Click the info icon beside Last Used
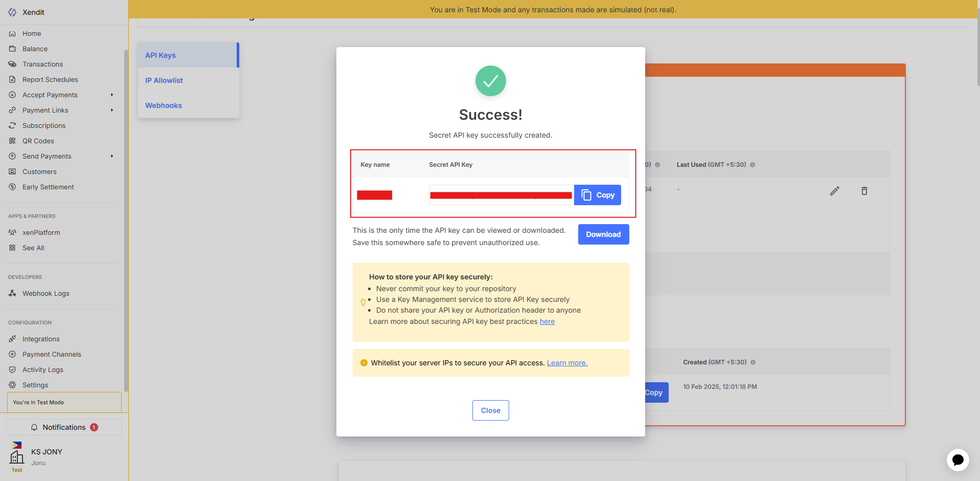 (x=753, y=165)
